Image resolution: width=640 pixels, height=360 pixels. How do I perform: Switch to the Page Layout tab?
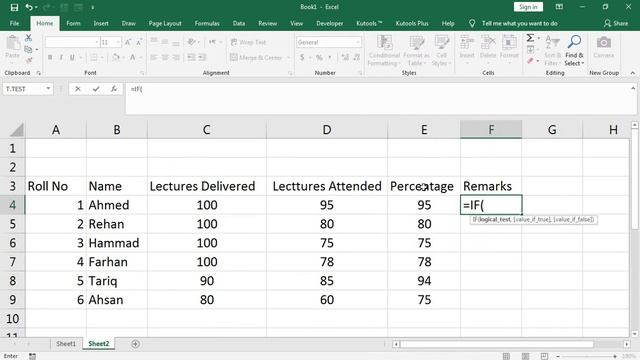(165, 23)
